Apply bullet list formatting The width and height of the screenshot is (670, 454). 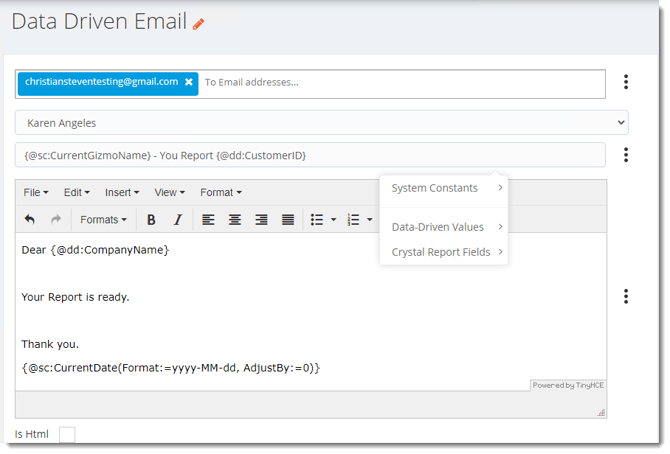(x=317, y=220)
